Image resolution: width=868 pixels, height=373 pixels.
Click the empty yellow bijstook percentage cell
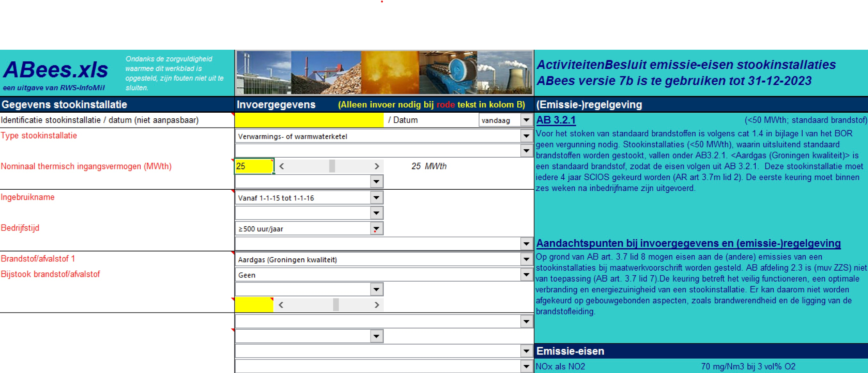(254, 305)
